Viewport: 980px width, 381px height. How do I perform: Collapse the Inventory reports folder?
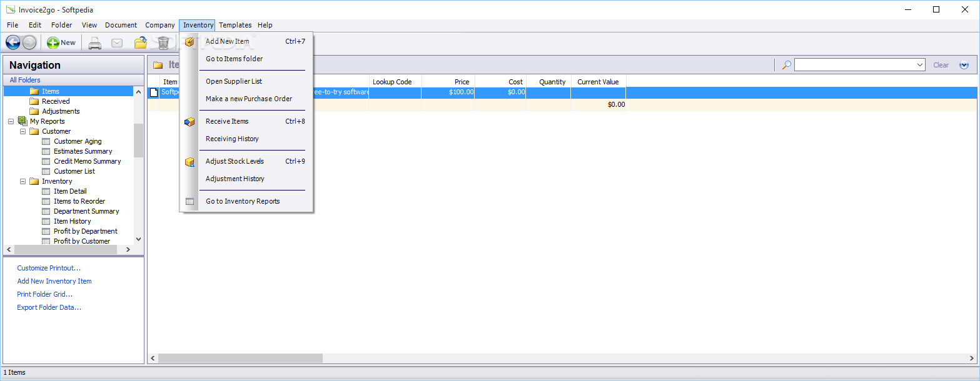(23, 181)
